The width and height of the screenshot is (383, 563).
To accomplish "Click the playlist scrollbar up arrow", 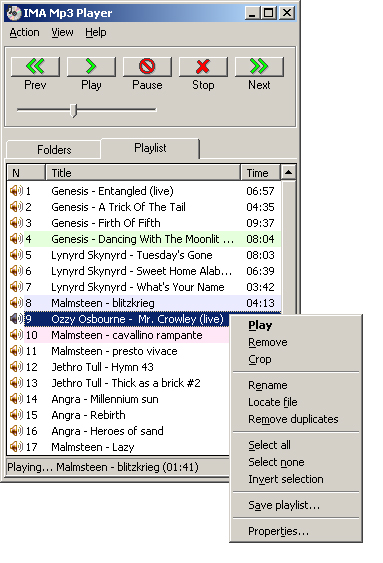I will (x=288, y=173).
